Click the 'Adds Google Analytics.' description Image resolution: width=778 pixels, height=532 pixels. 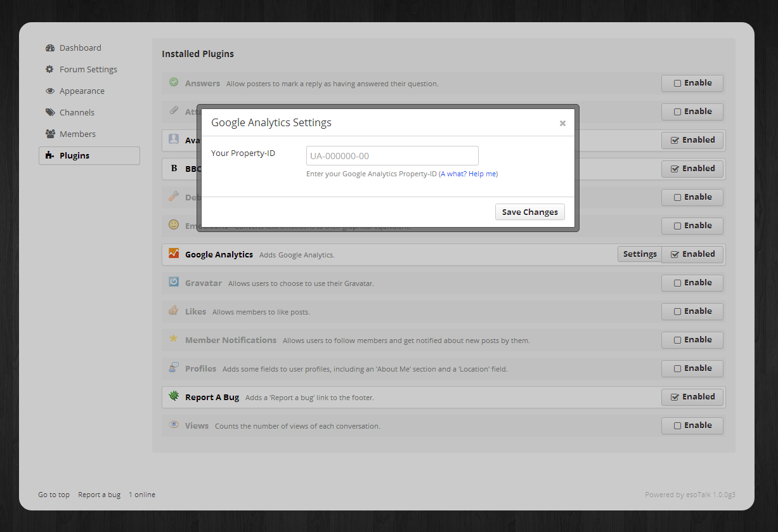coord(297,255)
